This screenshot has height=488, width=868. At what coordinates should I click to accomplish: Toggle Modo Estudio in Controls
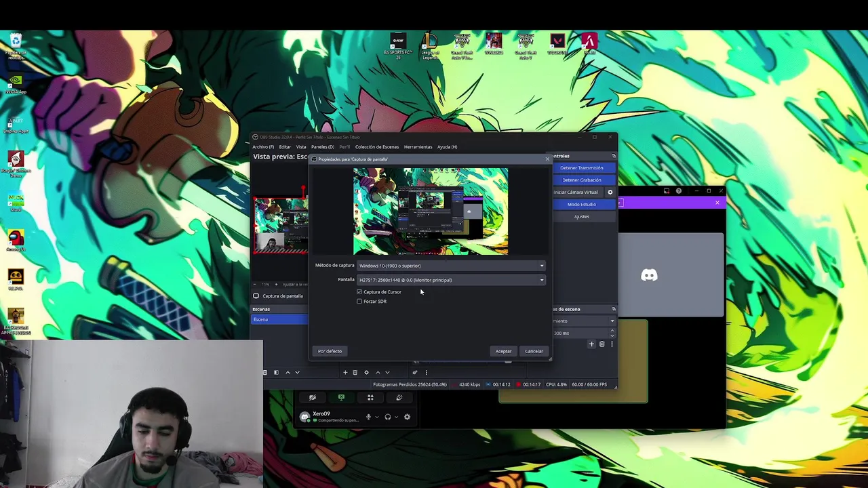582,204
